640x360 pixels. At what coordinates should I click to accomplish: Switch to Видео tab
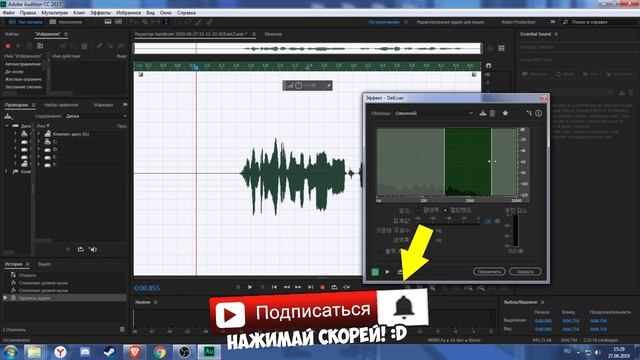point(44,264)
